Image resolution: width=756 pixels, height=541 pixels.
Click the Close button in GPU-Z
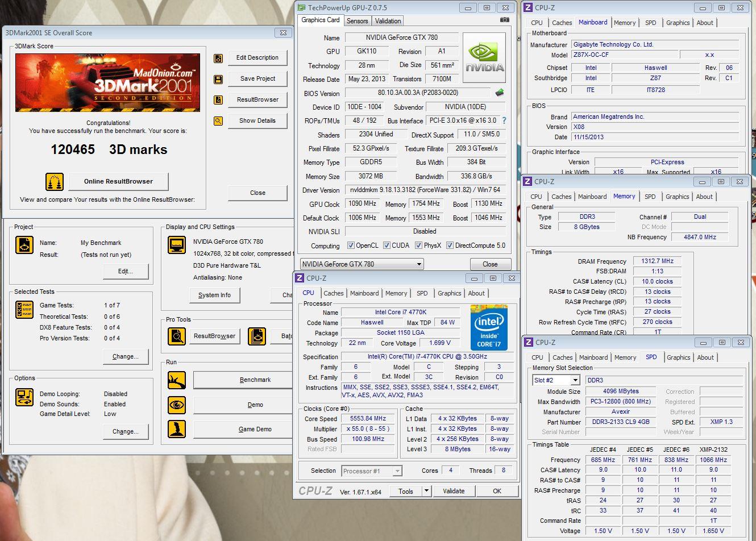tap(490, 264)
